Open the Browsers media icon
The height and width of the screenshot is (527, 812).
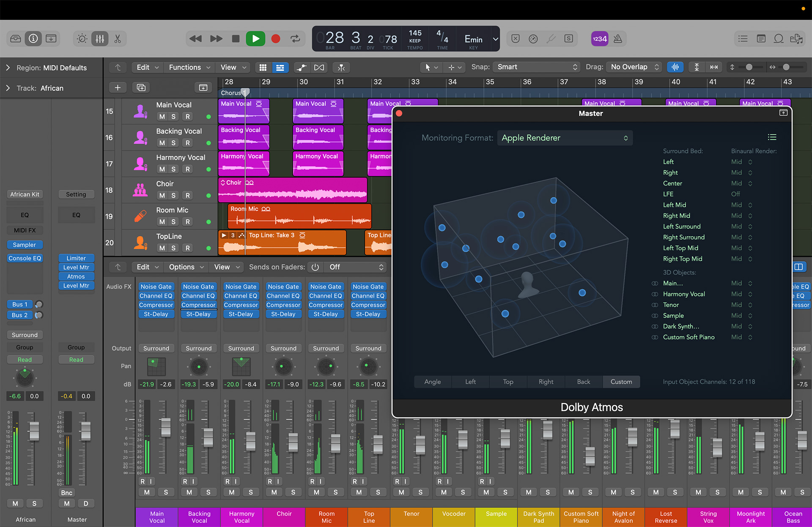[796, 39]
